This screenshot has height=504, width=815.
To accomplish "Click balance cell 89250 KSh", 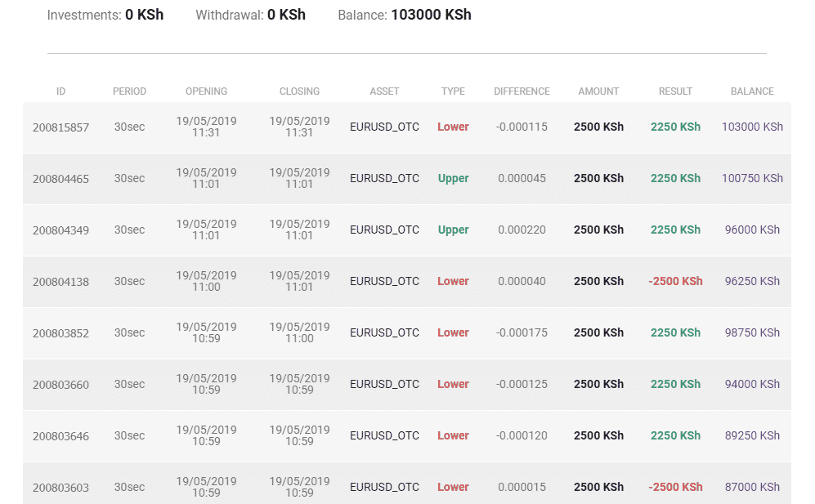I will click(752, 435).
